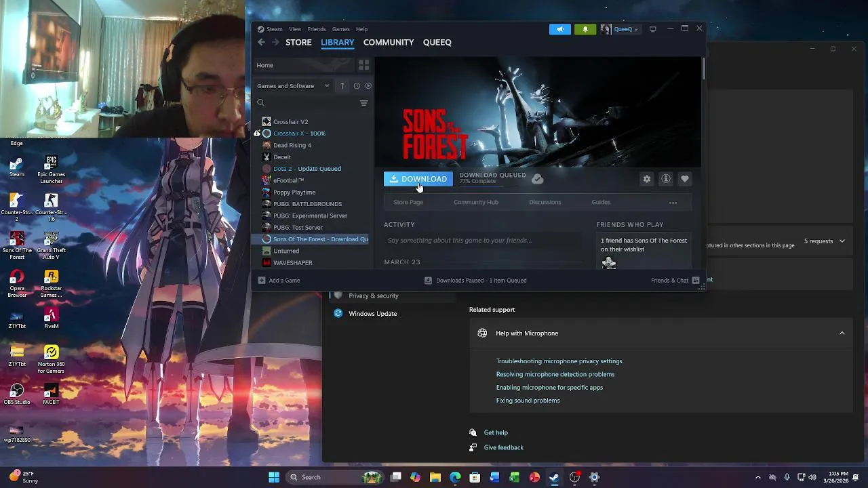868x488 pixels.
Task: Add Sons Of The Forest to favorites heart
Action: [685, 179]
